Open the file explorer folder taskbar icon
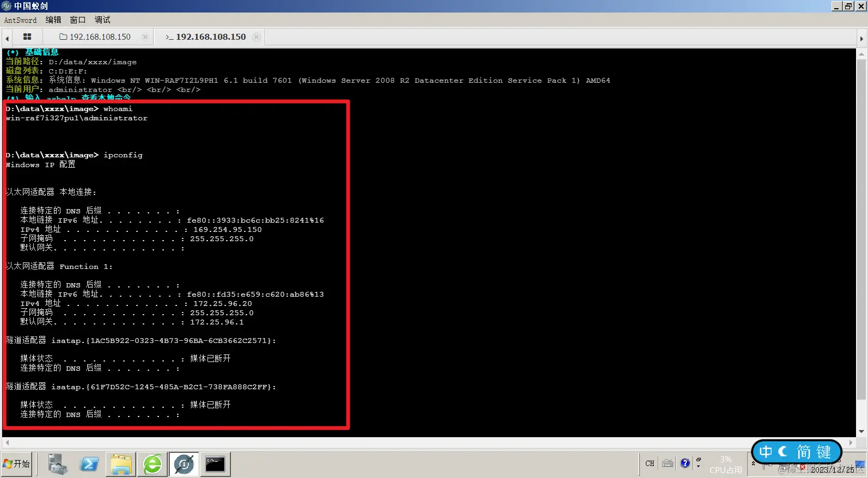The height and width of the screenshot is (478, 868). tap(120, 464)
